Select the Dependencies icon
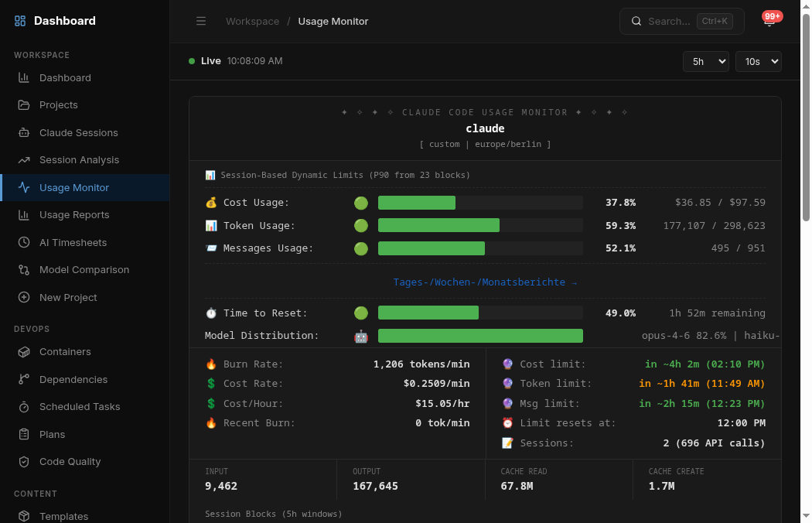The width and height of the screenshot is (812, 523). (x=24, y=379)
